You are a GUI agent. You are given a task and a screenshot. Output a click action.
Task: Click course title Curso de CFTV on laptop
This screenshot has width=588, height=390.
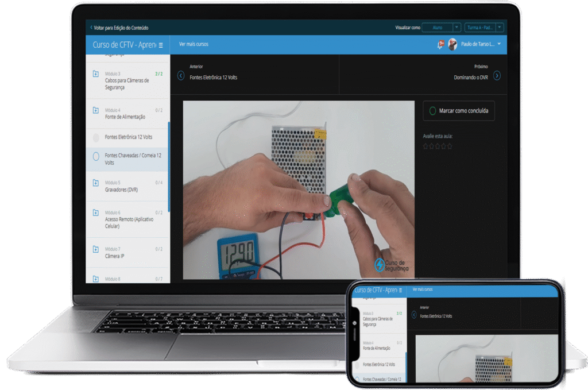click(x=124, y=45)
